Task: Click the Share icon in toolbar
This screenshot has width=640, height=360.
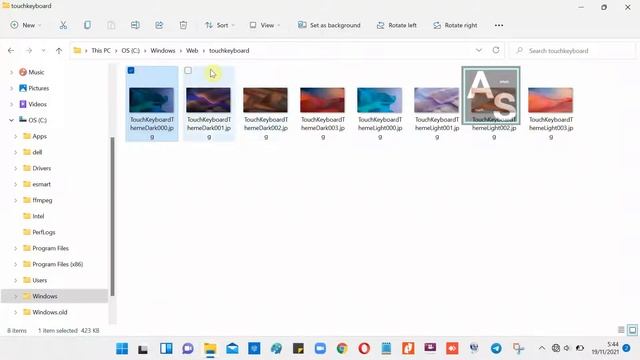Action: pyautogui.click(x=159, y=25)
